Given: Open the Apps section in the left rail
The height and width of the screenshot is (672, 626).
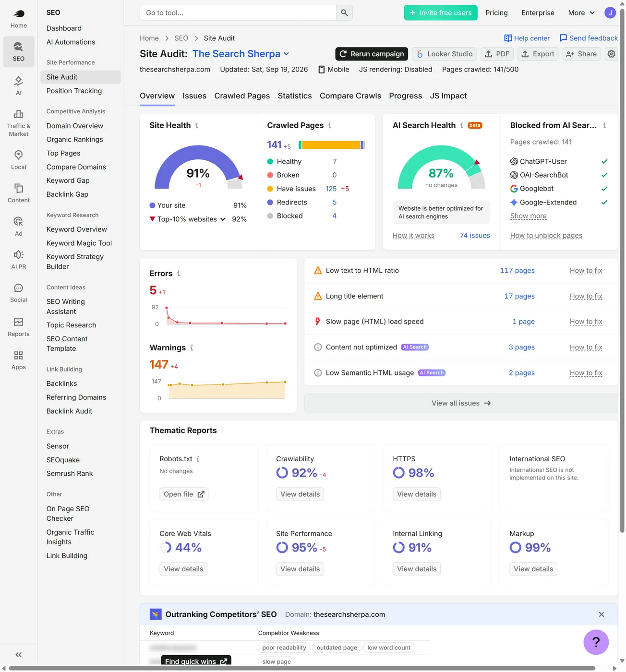Looking at the screenshot, I should [19, 360].
